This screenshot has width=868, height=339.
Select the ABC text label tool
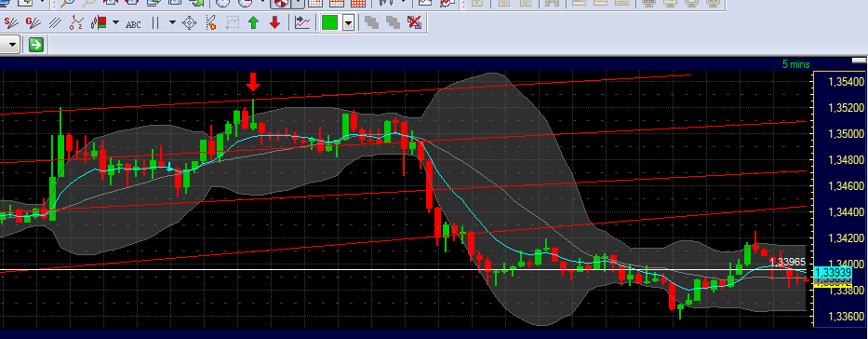point(133,24)
